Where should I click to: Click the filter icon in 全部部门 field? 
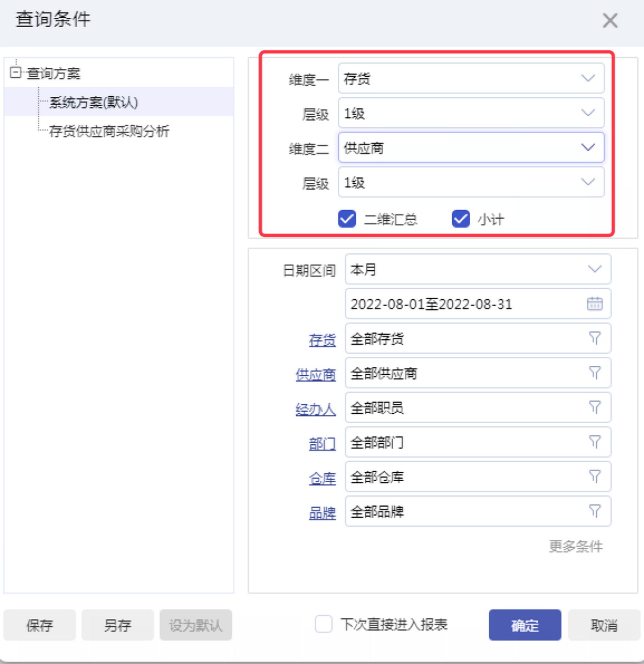pyautogui.click(x=595, y=442)
